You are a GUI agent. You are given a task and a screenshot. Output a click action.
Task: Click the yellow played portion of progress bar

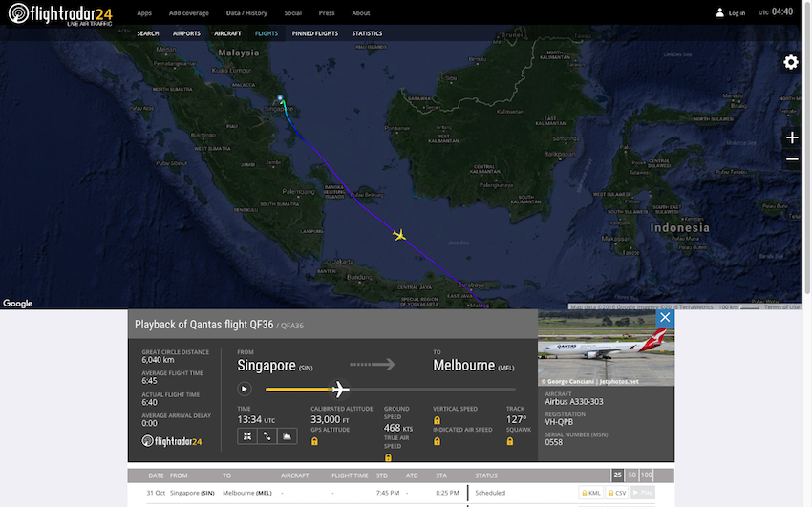[298, 389]
